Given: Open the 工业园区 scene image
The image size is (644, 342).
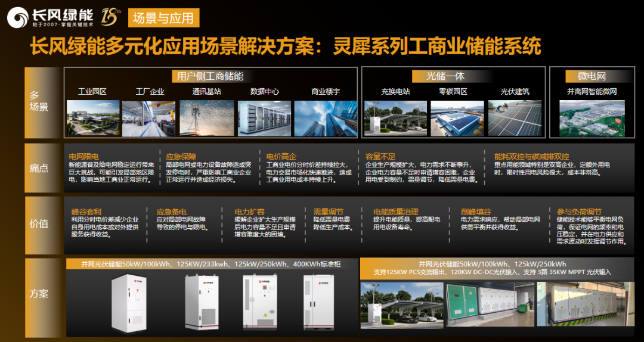Looking at the screenshot, I should [x=92, y=118].
